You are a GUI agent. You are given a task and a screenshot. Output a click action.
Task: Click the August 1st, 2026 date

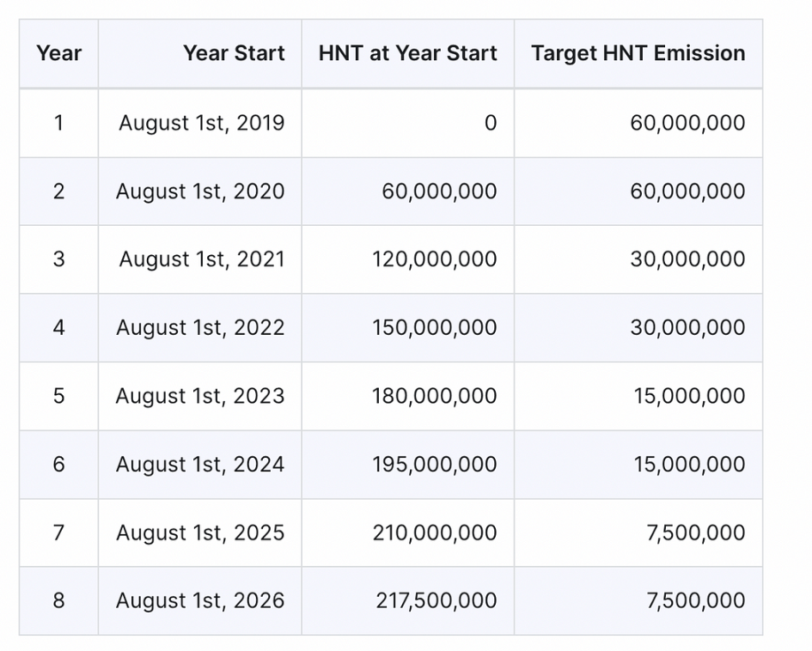point(200,600)
